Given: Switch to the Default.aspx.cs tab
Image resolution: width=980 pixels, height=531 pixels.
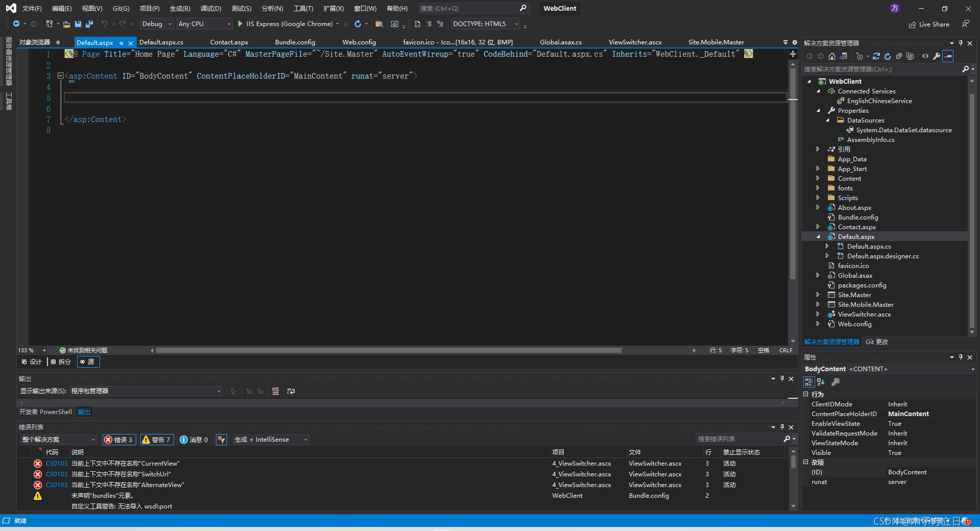Looking at the screenshot, I should tap(161, 42).
